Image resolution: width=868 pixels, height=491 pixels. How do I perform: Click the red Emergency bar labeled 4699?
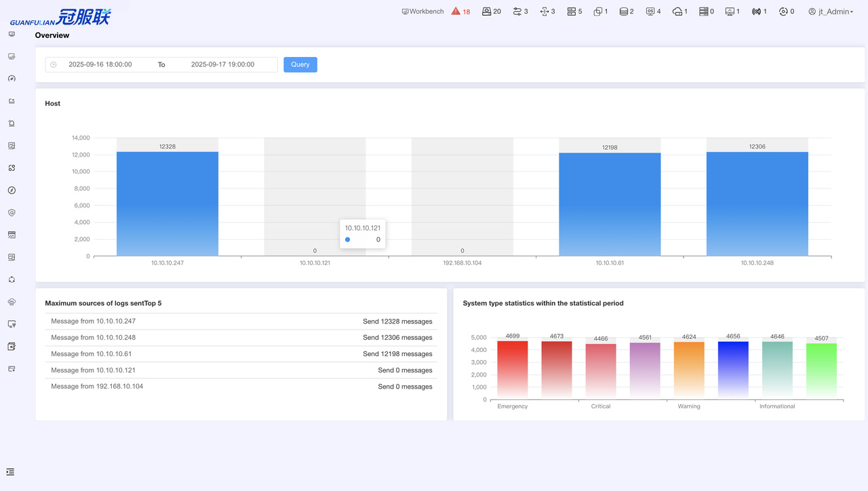(x=513, y=368)
